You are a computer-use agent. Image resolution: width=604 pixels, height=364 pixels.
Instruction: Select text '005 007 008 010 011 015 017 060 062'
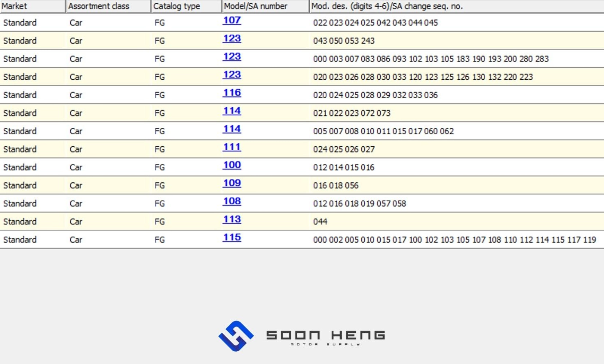click(383, 131)
